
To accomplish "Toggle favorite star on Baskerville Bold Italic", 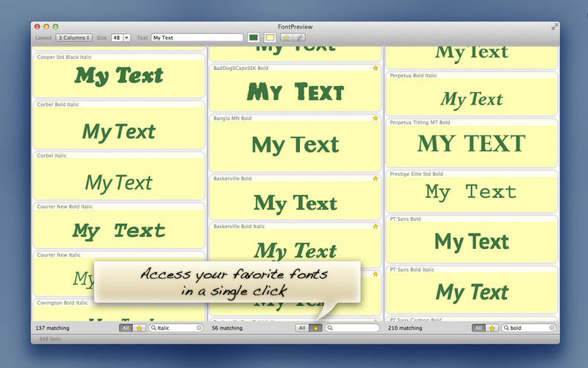I will coord(375,226).
